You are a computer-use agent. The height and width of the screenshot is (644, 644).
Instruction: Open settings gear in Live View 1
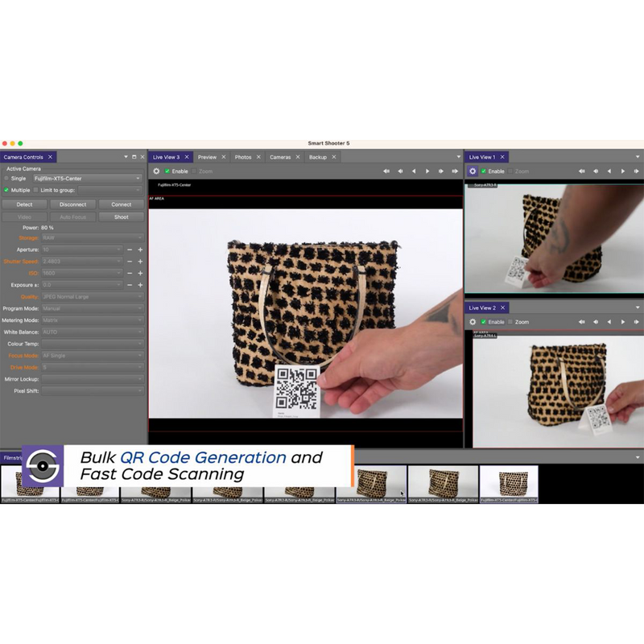click(x=473, y=171)
